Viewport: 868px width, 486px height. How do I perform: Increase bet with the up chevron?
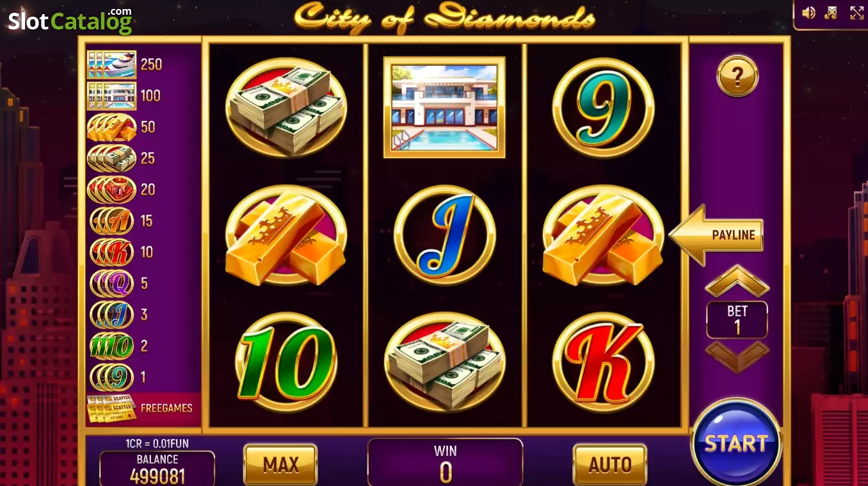737,280
